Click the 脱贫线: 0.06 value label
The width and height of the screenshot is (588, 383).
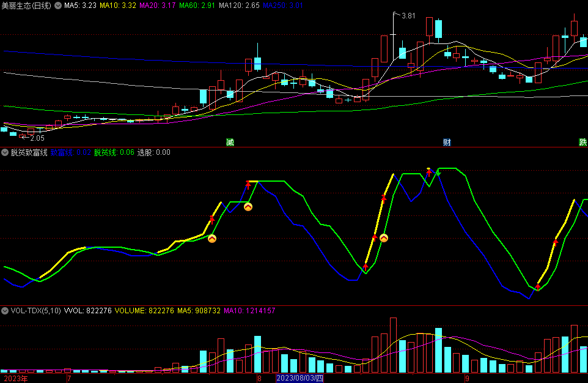pyautogui.click(x=114, y=152)
